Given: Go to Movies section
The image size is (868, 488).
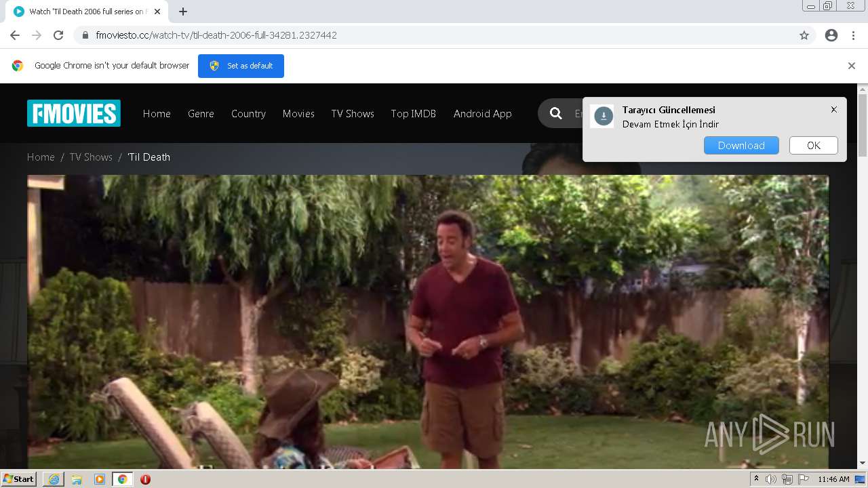Looking at the screenshot, I should tap(298, 114).
